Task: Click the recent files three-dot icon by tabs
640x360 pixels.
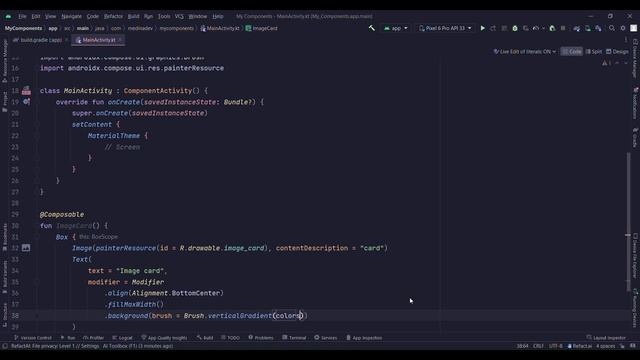Action: click(x=626, y=40)
